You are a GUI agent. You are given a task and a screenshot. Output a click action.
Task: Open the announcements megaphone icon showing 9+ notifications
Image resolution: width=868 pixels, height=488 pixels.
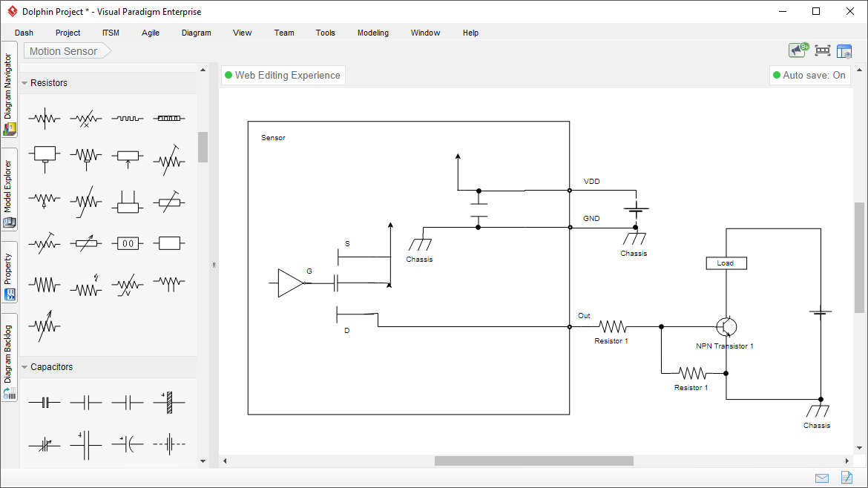pyautogui.click(x=796, y=50)
